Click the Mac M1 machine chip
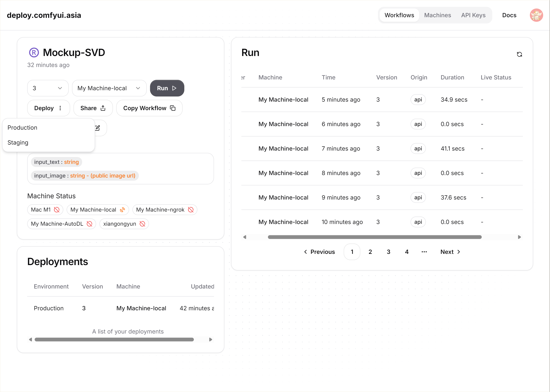Viewport: 550px width, 392px height. point(45,210)
